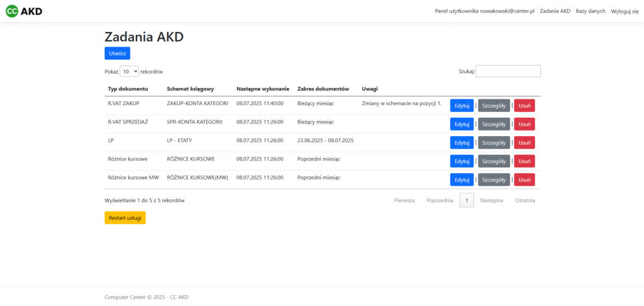Go to Następna page in pagination

click(491, 200)
